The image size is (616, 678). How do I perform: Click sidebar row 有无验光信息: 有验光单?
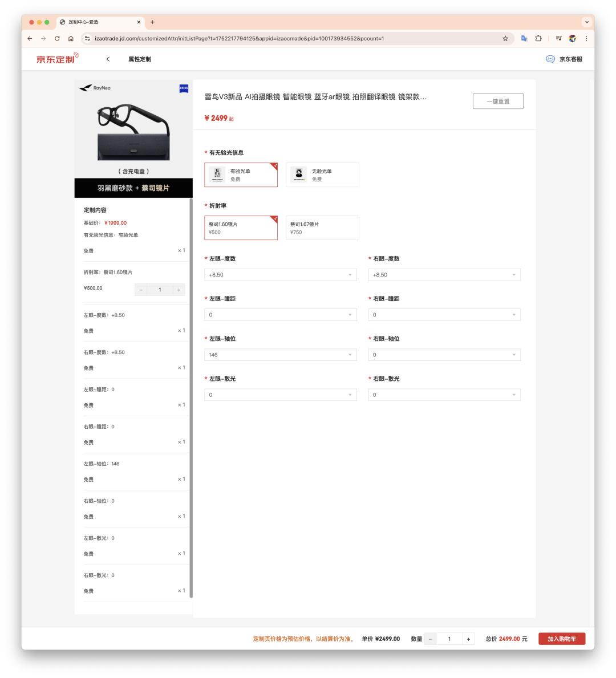click(111, 236)
